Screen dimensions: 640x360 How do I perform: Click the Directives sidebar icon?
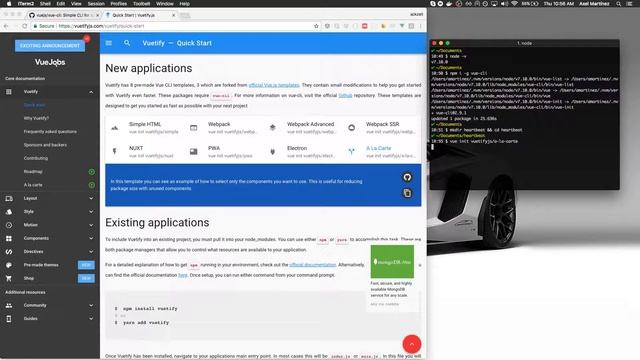tap(9, 252)
